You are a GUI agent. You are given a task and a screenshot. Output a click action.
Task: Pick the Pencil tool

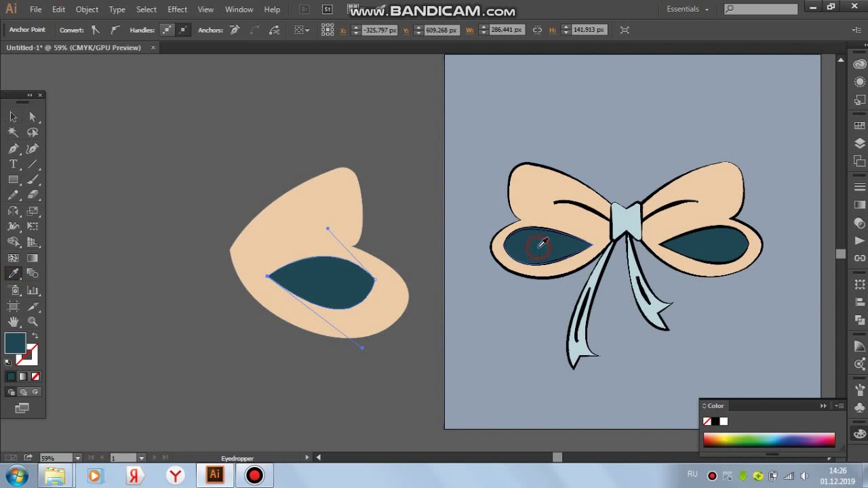pos(13,195)
